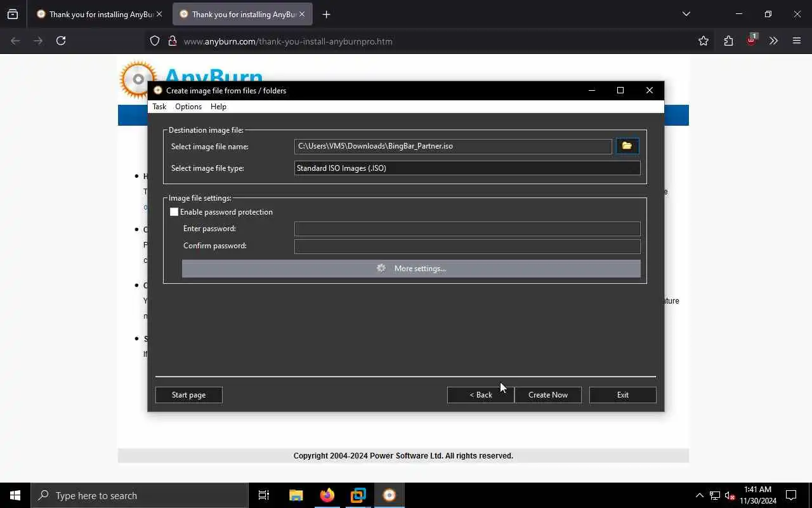Browse for destination image file folder icon
Screen dimensions: 812x508
pos(627,146)
